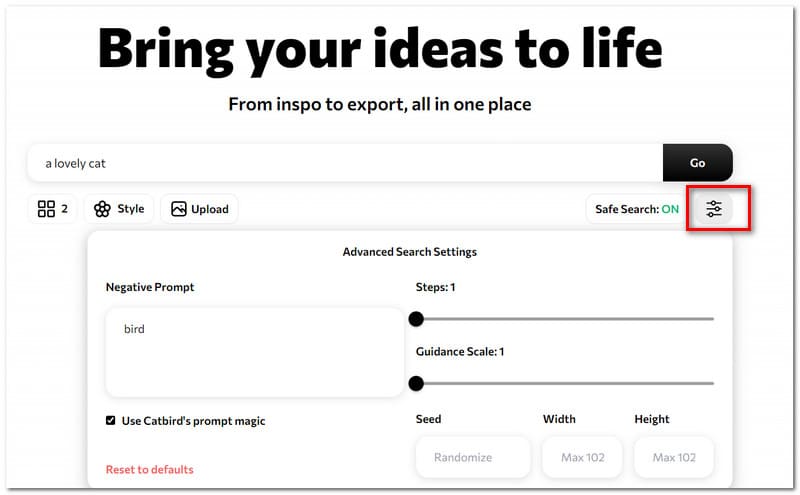Click the Steps slider track middle

tap(565, 319)
